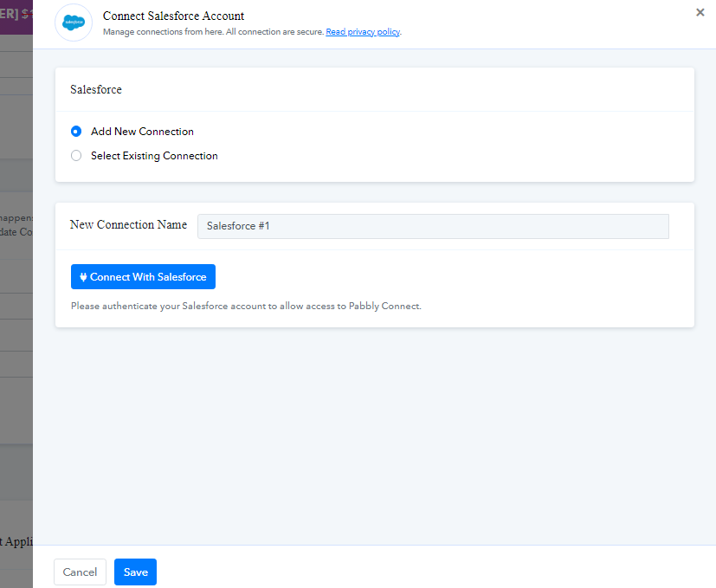This screenshot has height=588, width=716.
Task: Click the New Connection Name label
Action: (x=128, y=225)
